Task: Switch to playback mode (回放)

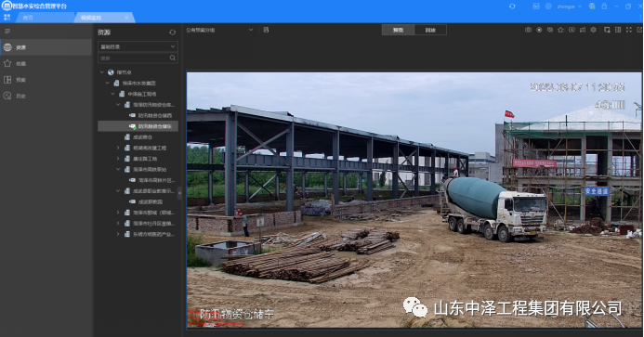Action: [x=430, y=30]
